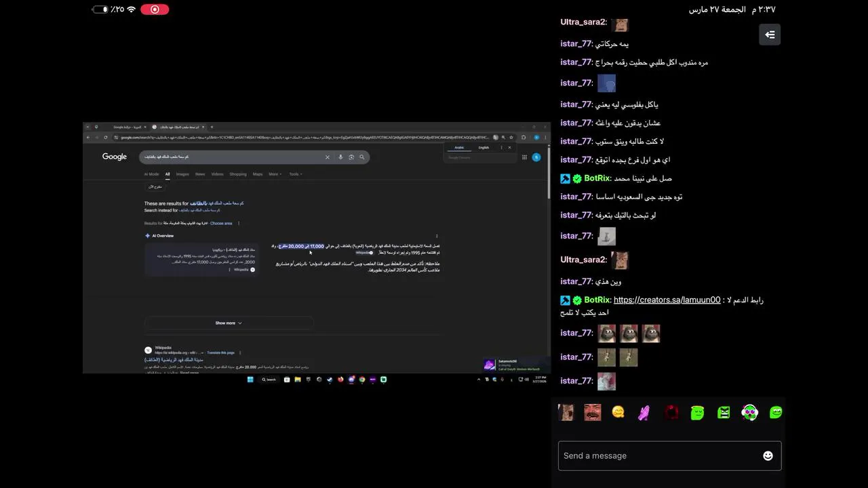This screenshot has height=488, width=868.
Task: Switch to Images results tab
Action: (182, 174)
